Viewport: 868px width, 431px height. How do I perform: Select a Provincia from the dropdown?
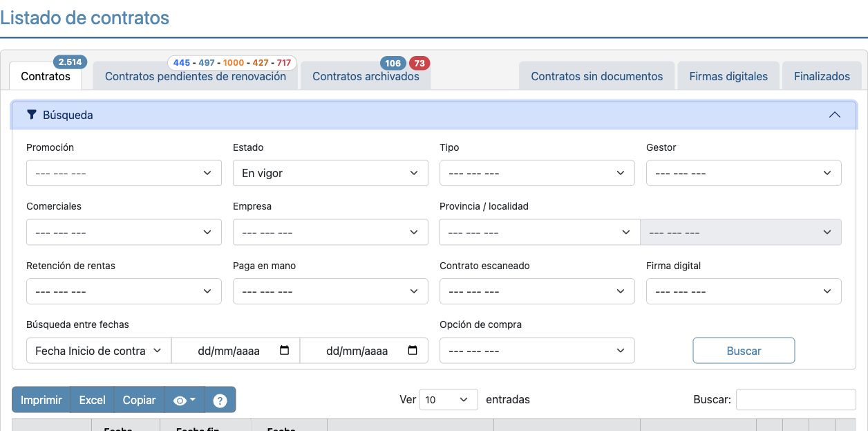click(x=540, y=232)
